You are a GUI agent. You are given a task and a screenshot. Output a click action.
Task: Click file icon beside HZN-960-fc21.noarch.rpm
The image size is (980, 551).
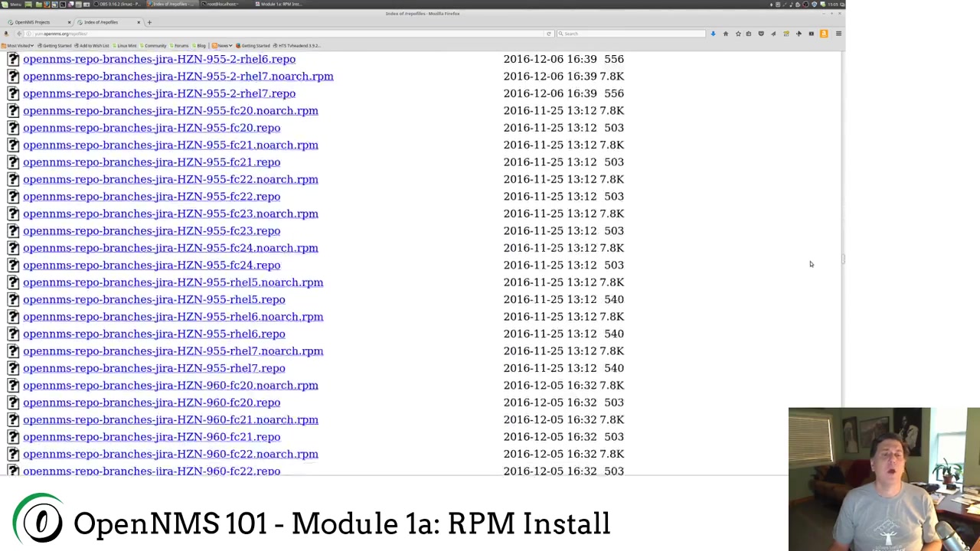point(13,419)
